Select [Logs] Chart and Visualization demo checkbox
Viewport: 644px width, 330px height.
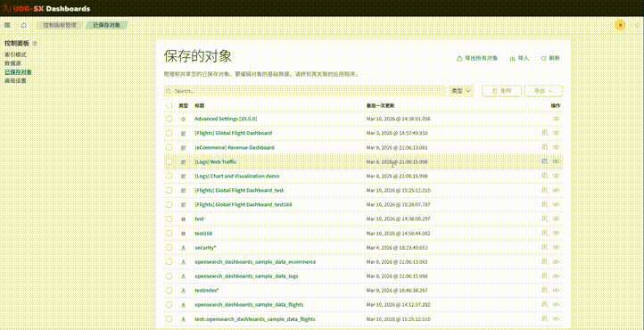click(169, 176)
